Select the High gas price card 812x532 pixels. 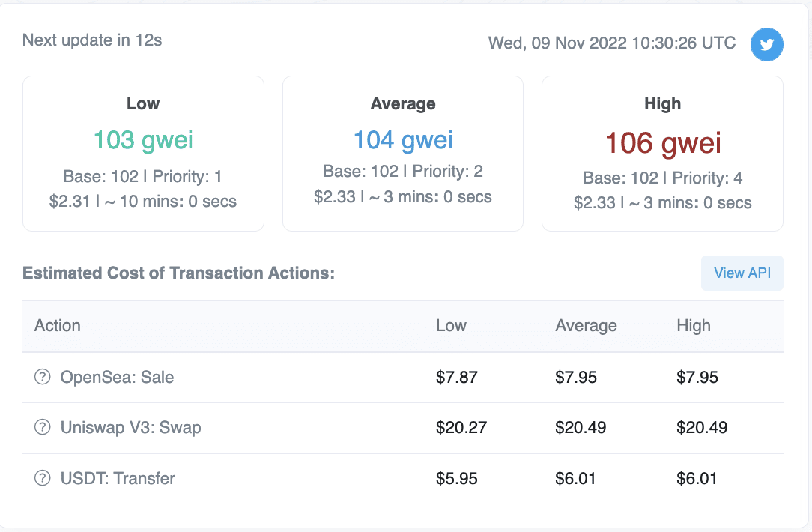[662, 154]
